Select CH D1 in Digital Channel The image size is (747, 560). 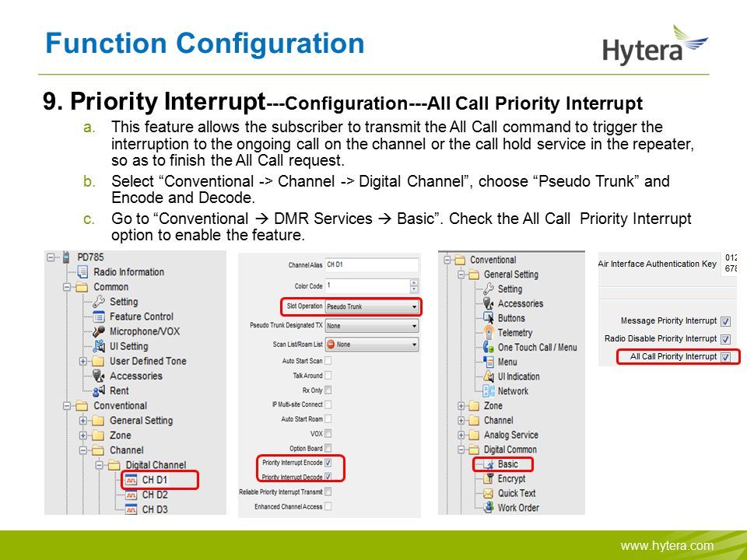[155, 480]
